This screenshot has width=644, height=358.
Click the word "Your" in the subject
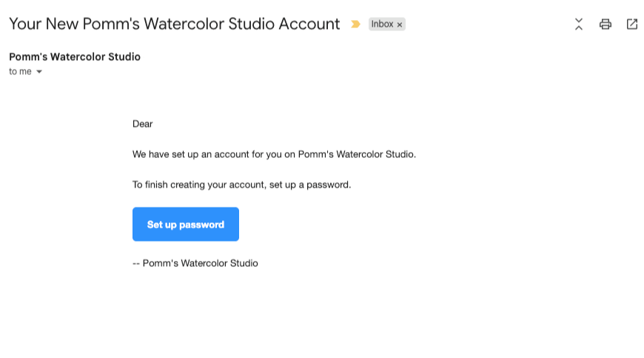coord(24,24)
